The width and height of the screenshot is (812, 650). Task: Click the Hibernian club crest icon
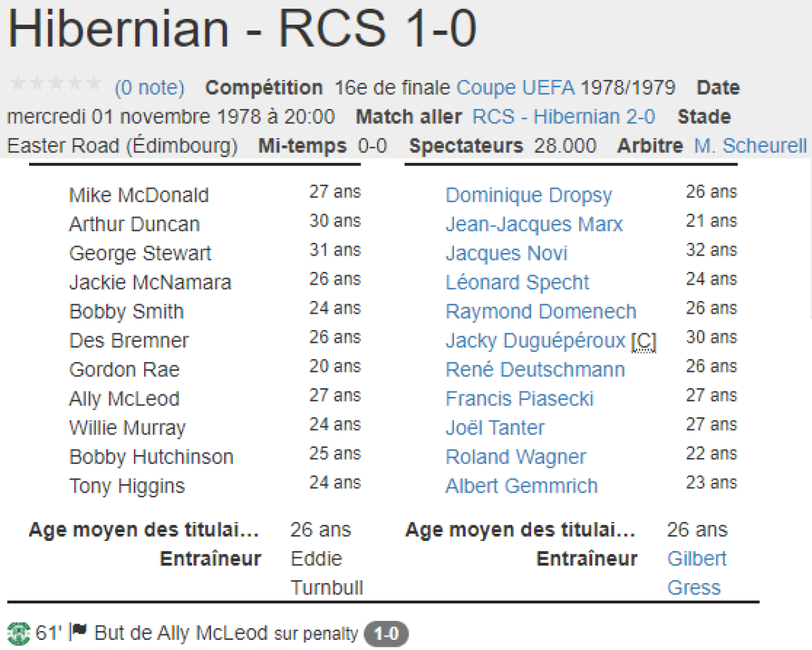pyautogui.click(x=18, y=634)
